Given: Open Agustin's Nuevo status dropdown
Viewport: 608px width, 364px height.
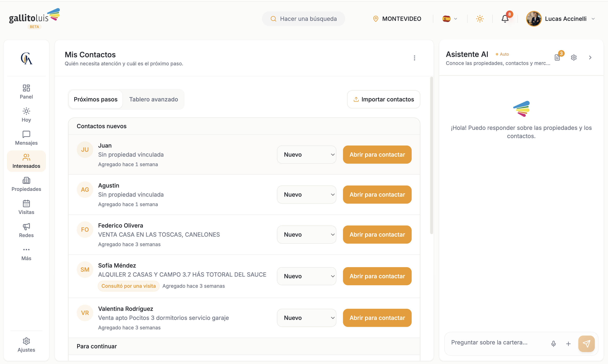Looking at the screenshot, I should 306,195.
